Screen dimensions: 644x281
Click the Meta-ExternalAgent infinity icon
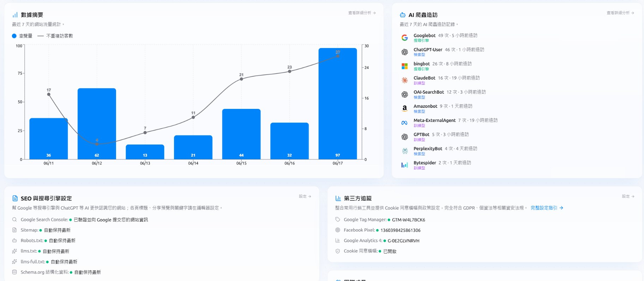pyautogui.click(x=405, y=123)
